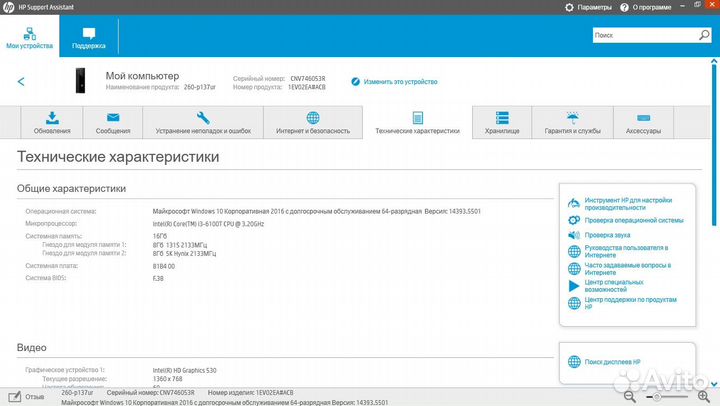
Task: Select Технические характеристики tab
Action: pos(417,122)
